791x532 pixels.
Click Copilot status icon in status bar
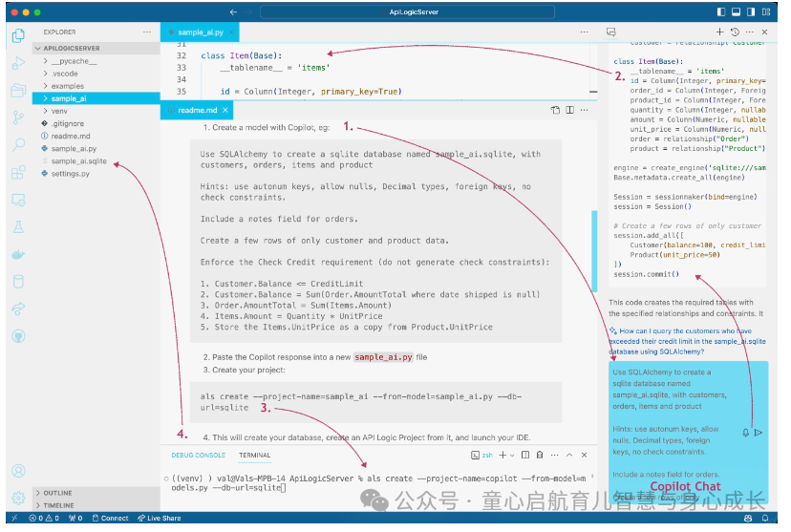coord(748,518)
